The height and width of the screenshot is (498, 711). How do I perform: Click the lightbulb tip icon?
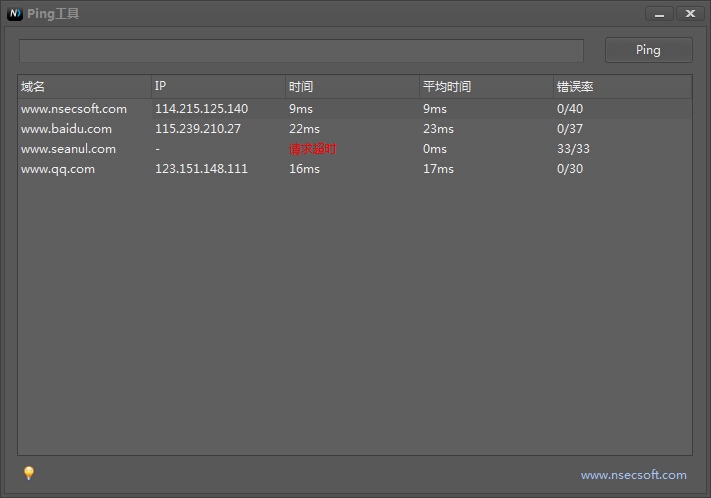(29, 473)
